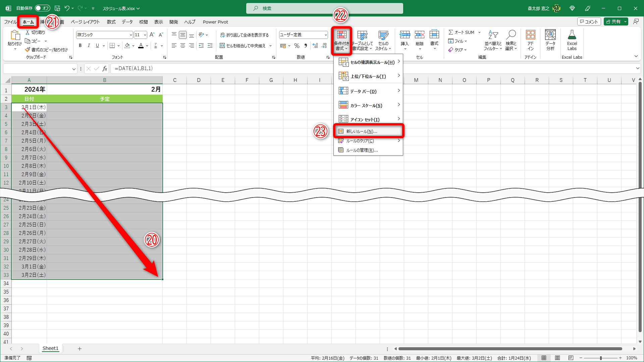Image resolution: width=644 pixels, height=362 pixels.
Task: Click the Cut scissors icon
Action: point(28,32)
